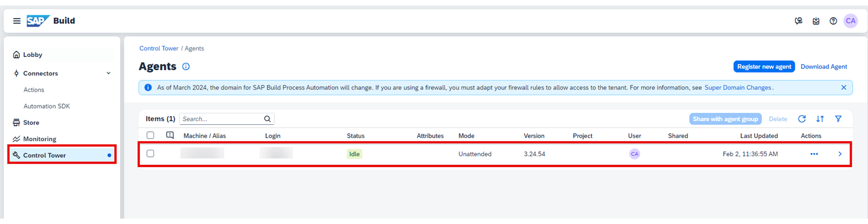Click the Mode column header
The width and height of the screenshot is (868, 224).
tap(467, 136)
